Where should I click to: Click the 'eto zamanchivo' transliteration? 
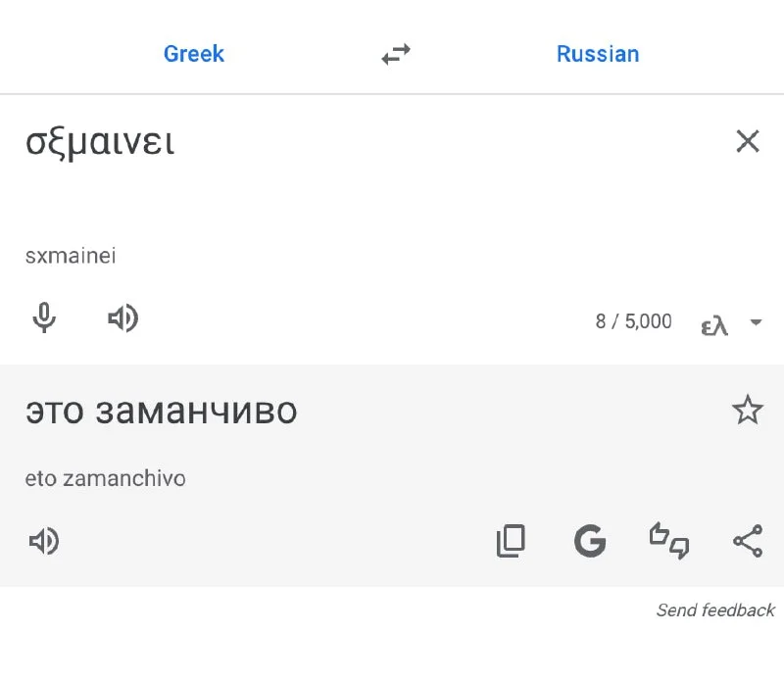[105, 478]
